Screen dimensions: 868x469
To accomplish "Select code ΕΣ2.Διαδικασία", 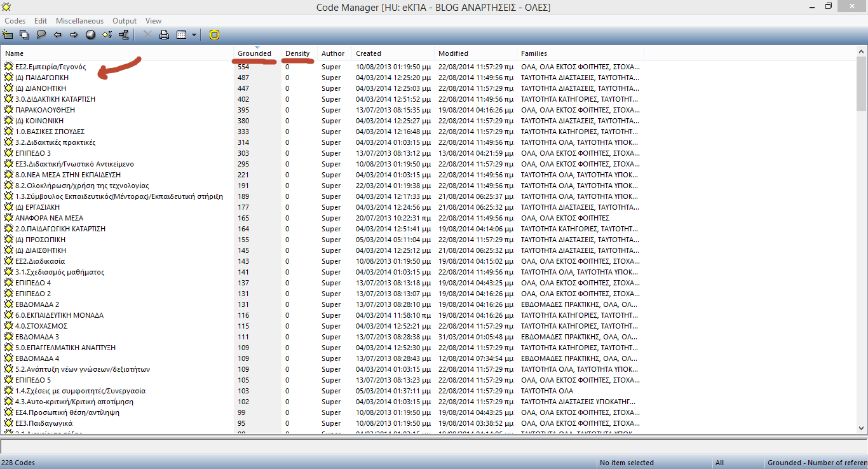I will tap(40, 261).
